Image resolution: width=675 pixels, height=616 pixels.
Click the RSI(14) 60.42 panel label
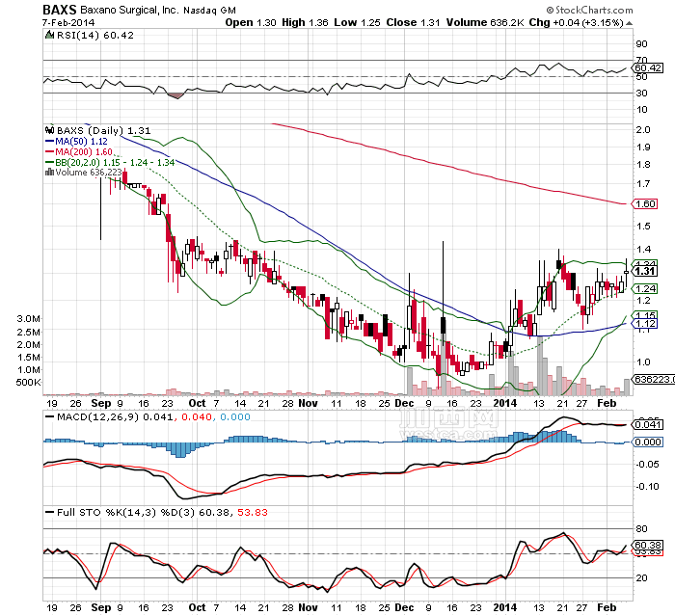click(95, 35)
